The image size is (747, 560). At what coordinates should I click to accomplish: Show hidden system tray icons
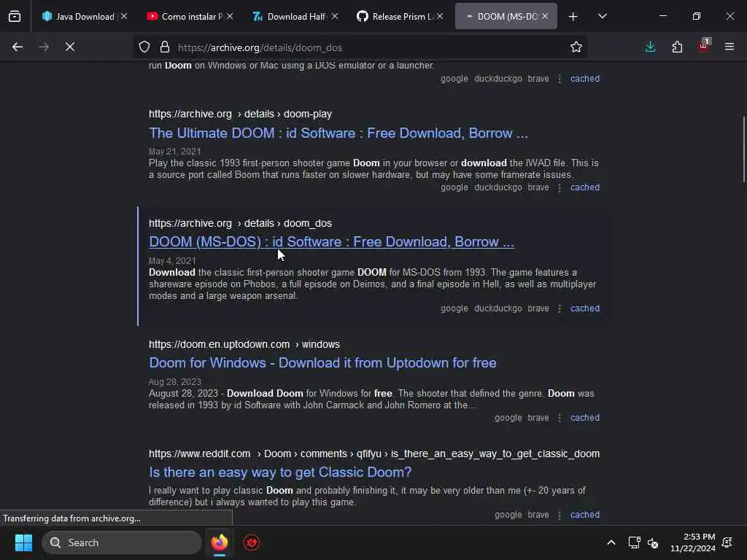(x=611, y=542)
